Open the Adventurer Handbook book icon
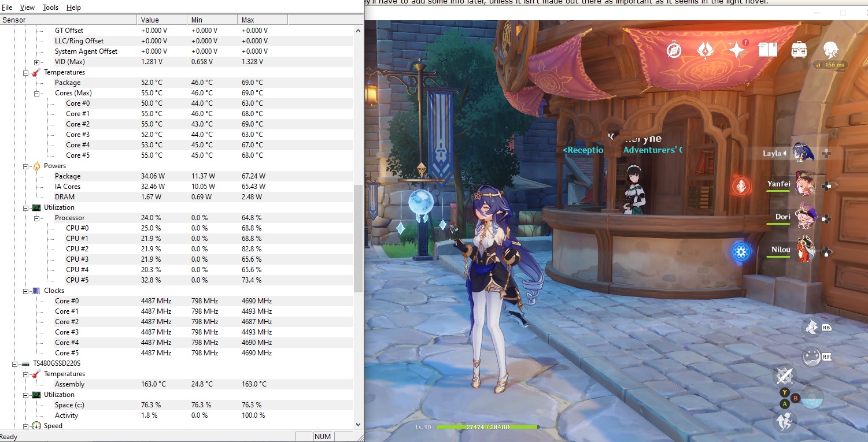 tap(768, 50)
